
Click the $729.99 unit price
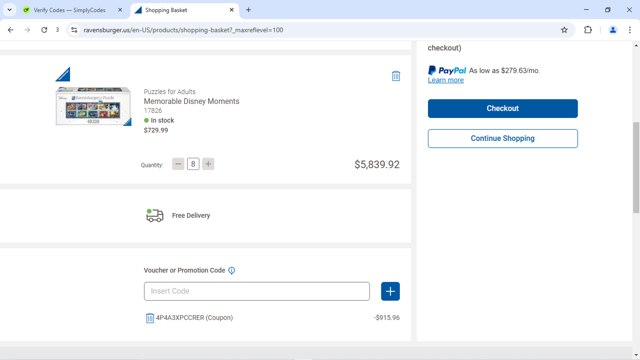click(x=156, y=130)
